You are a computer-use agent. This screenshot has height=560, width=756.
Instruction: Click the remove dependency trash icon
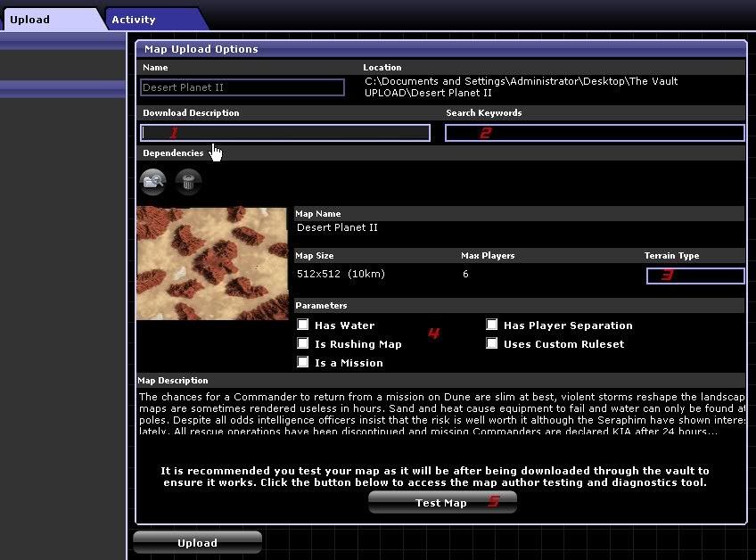coord(188,182)
